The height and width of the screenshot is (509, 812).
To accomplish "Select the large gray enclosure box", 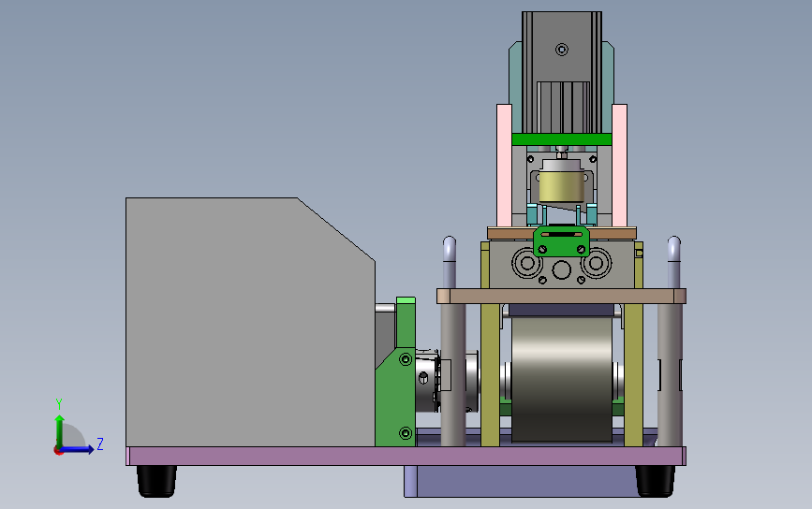I will click(250, 322).
